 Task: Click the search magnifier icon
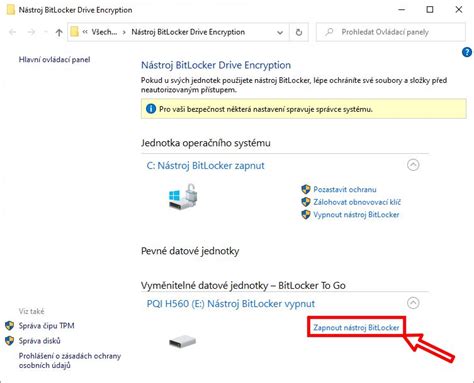point(329,32)
